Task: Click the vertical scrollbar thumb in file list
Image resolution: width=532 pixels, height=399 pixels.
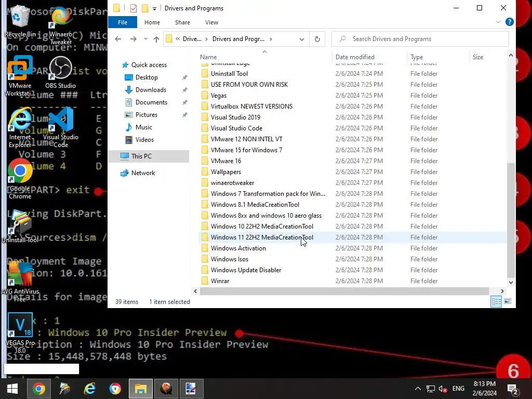Action: point(511,220)
